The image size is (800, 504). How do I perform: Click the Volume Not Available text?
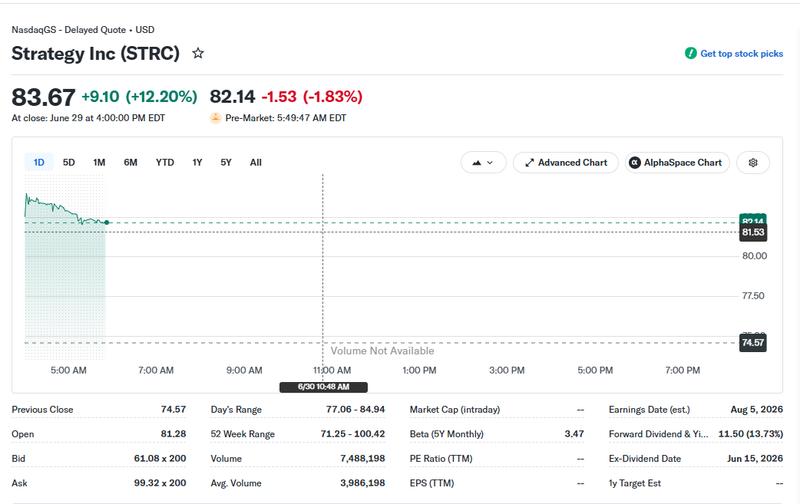pos(382,351)
